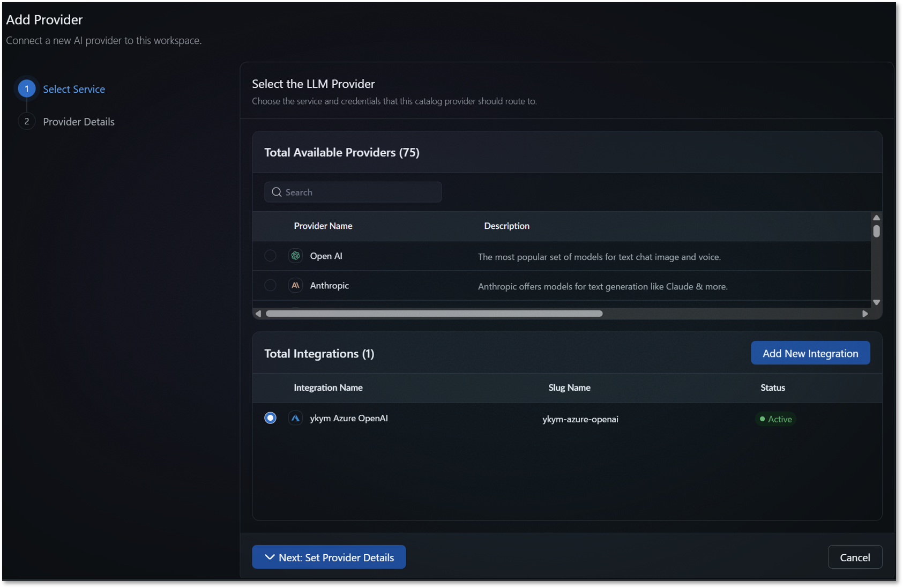Screen dimensions: 903x588
Task: Click the Active status badge
Action: [x=775, y=419]
